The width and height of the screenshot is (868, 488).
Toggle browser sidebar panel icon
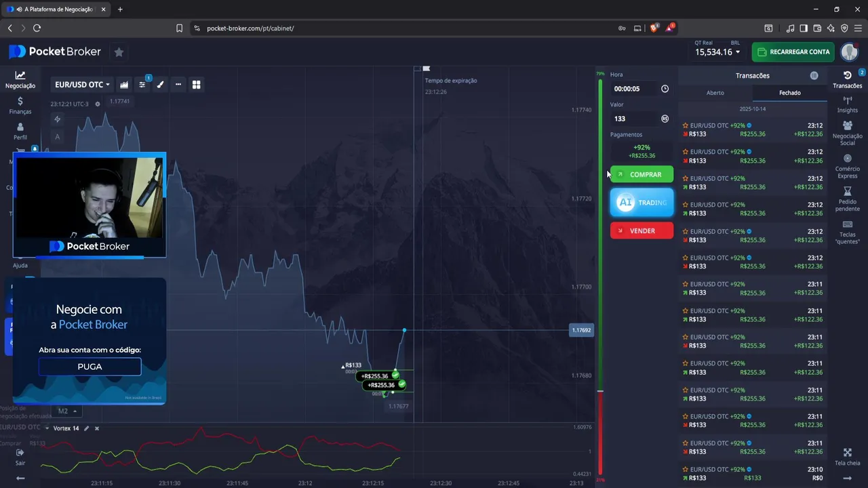pyautogui.click(x=804, y=28)
